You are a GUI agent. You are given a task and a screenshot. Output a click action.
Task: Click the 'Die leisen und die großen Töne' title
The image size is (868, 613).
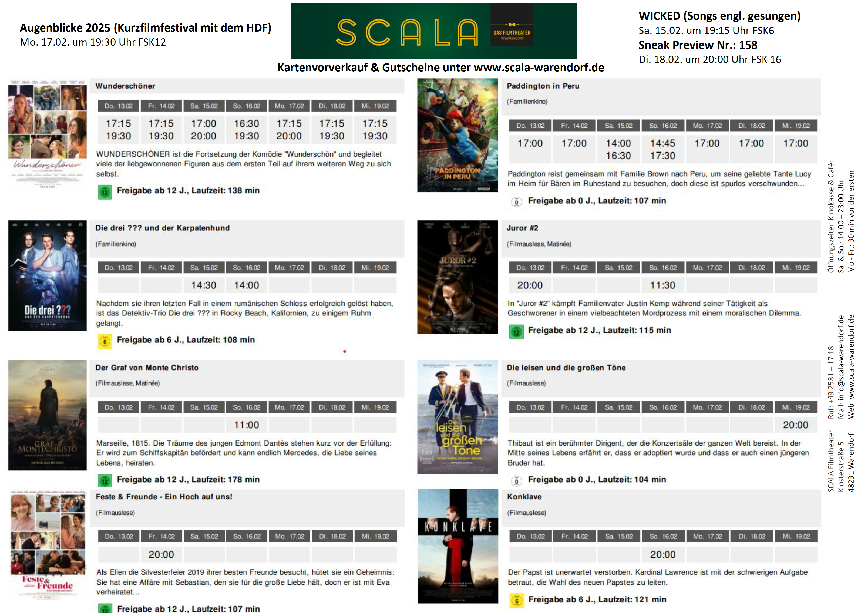pos(566,368)
